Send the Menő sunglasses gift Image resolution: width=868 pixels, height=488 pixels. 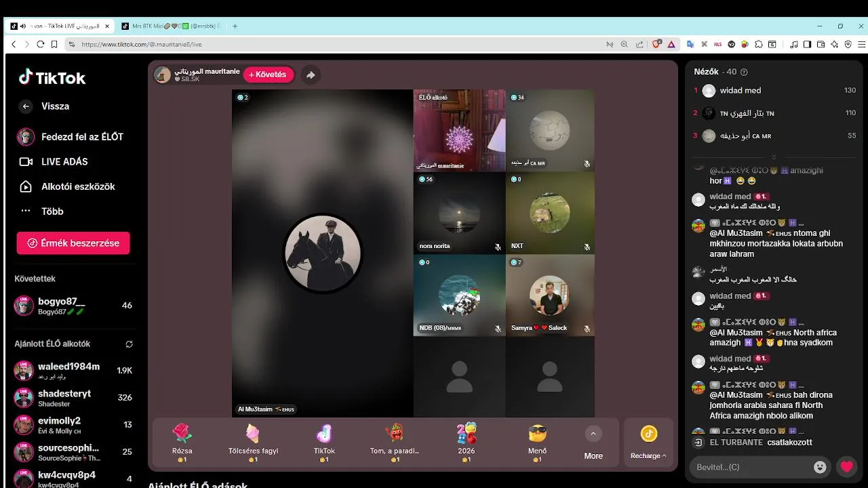click(537, 442)
